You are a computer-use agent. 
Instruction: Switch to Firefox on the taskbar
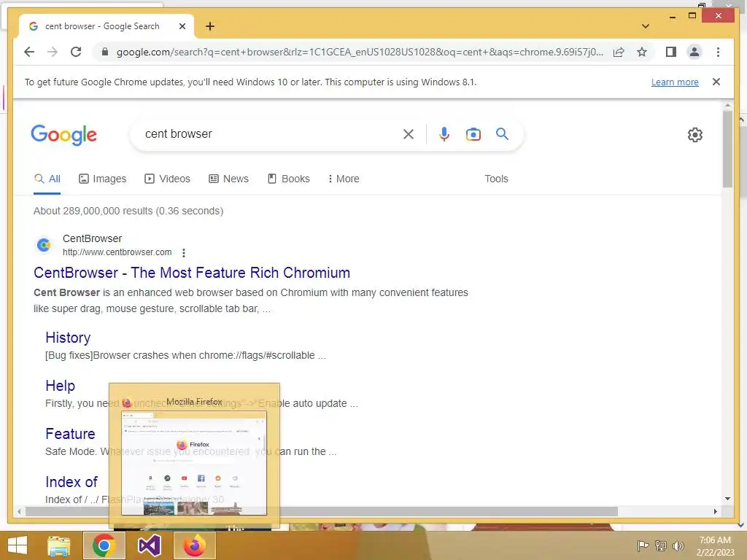(194, 545)
